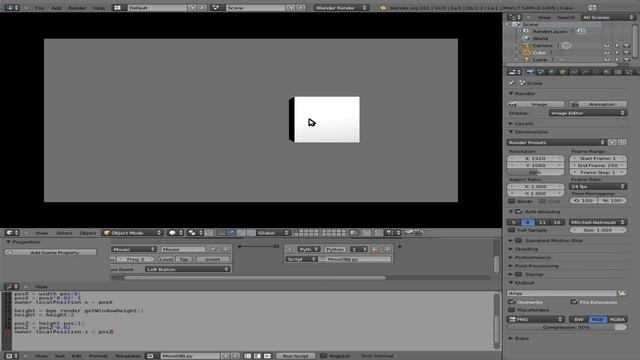640x360 pixels.
Task: Open the Object Mode dropdown
Action: pyautogui.click(x=133, y=233)
